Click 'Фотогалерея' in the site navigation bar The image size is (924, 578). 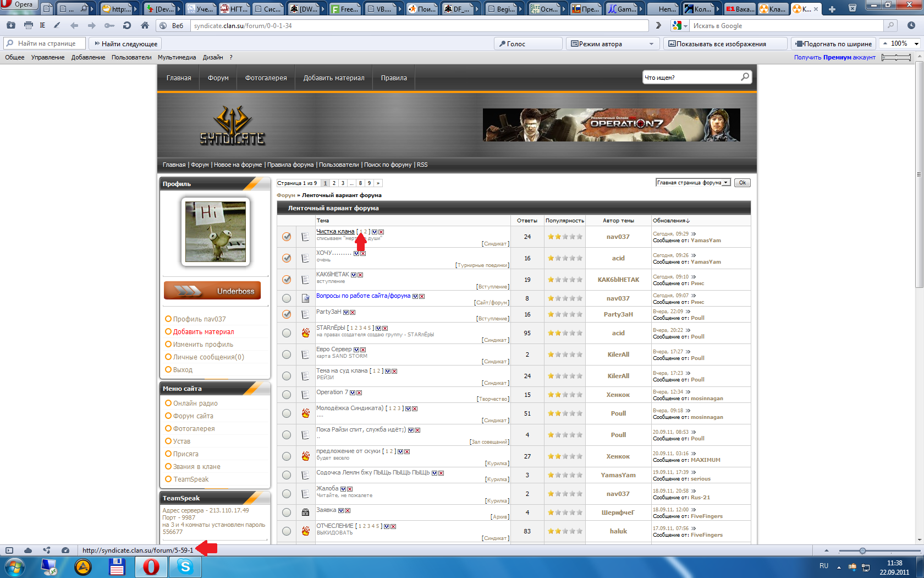(x=266, y=78)
